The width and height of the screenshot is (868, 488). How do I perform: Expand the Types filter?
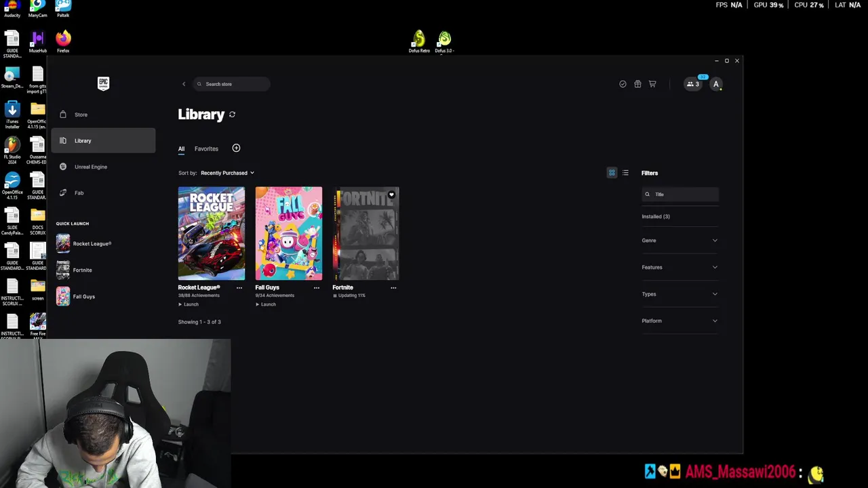[679, 294]
